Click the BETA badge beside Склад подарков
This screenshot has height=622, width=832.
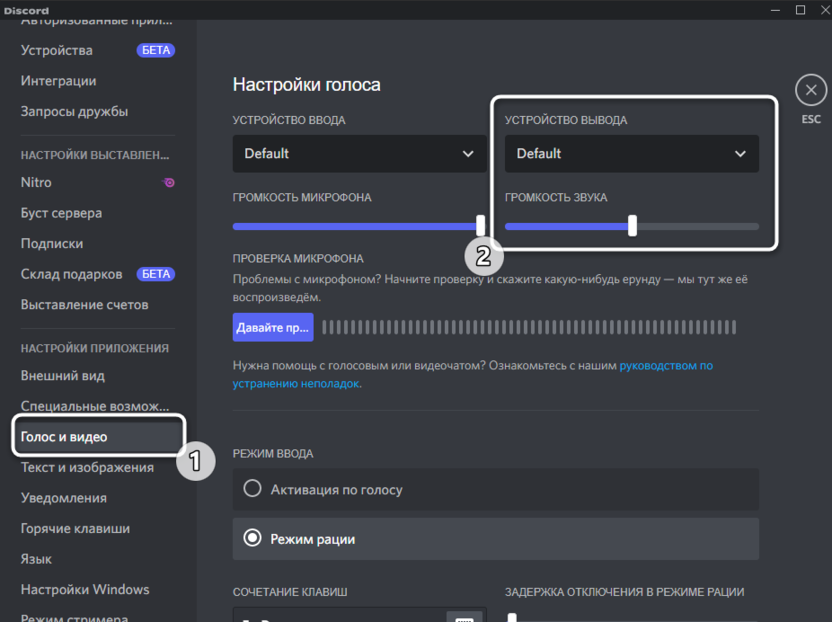[155, 274]
